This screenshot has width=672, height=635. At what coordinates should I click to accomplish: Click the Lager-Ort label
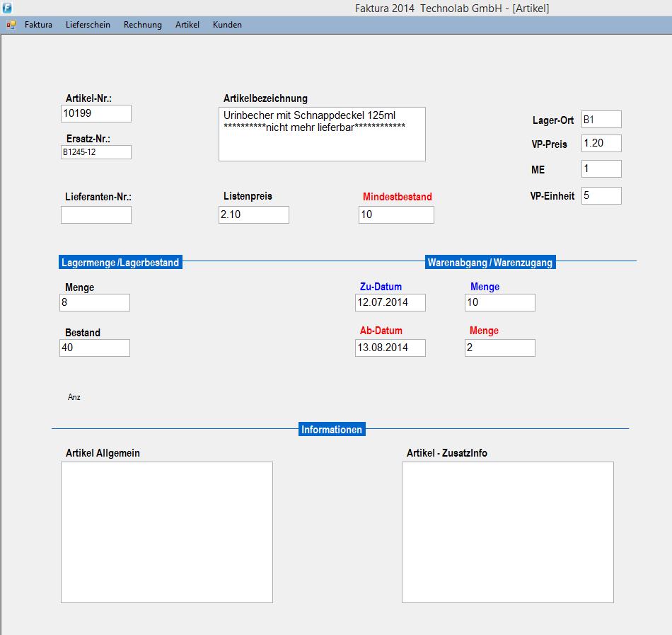[553, 120]
